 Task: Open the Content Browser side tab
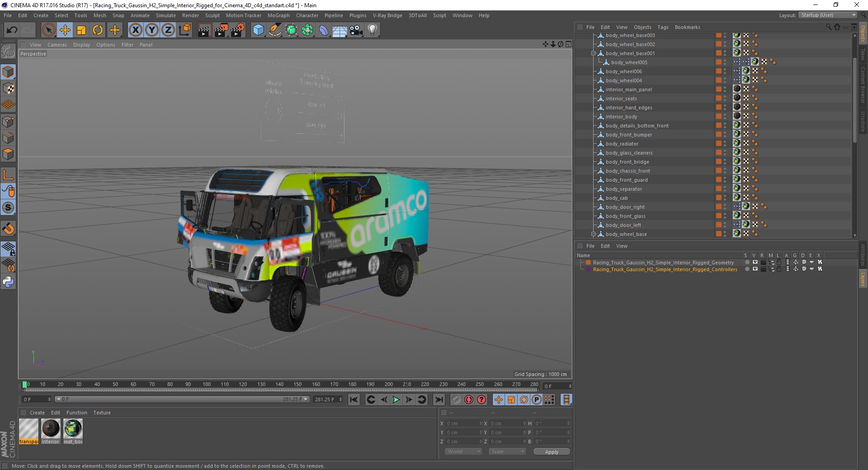(863, 85)
